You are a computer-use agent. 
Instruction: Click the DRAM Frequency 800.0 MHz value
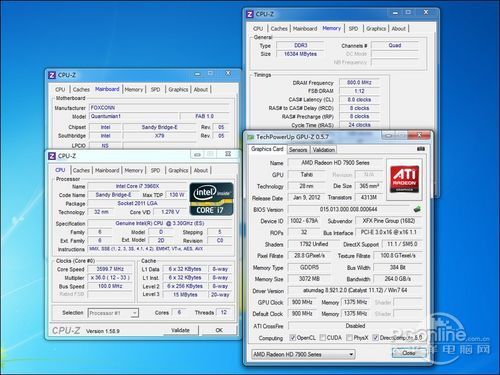pyautogui.click(x=359, y=82)
